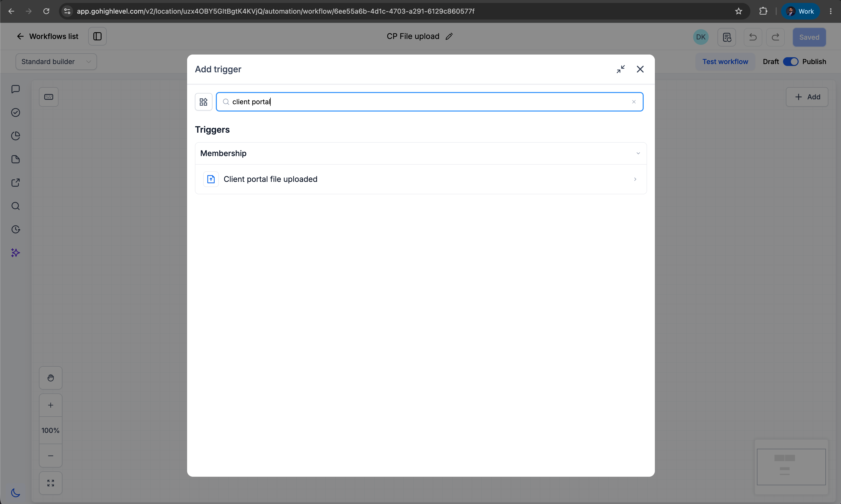Reload the browser page
Viewport: 841px width, 504px height.
point(46,11)
